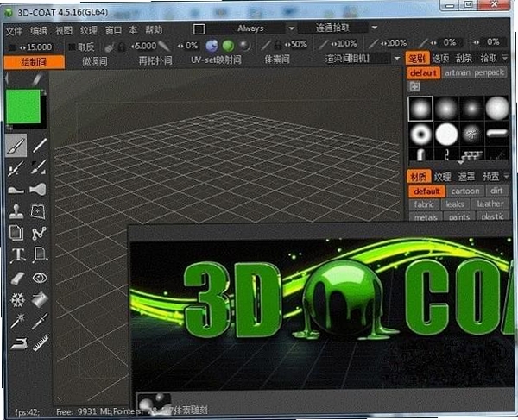Select the artman penpack brush folder

coord(474,73)
